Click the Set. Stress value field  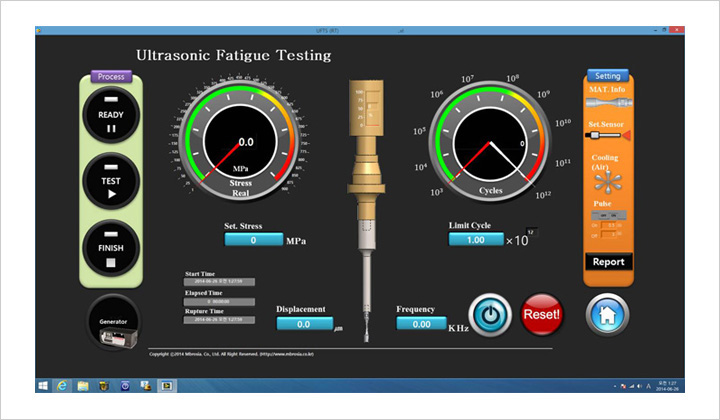(x=253, y=240)
